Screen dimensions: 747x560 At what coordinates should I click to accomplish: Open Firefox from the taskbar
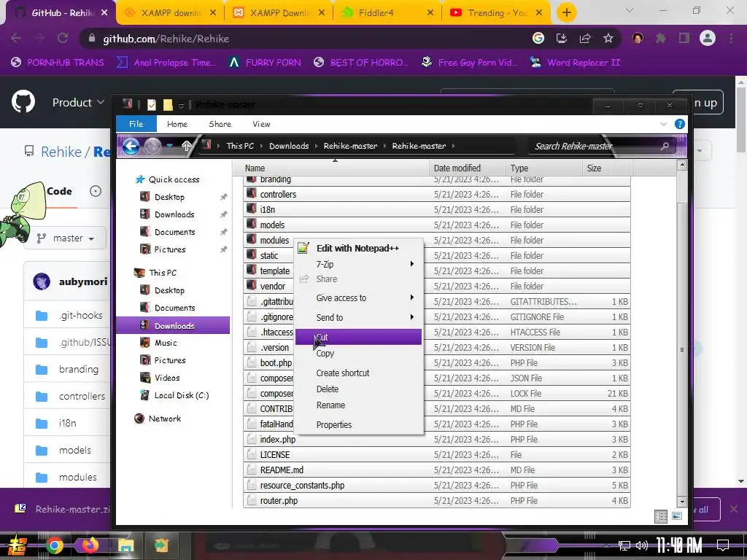pyautogui.click(x=90, y=545)
